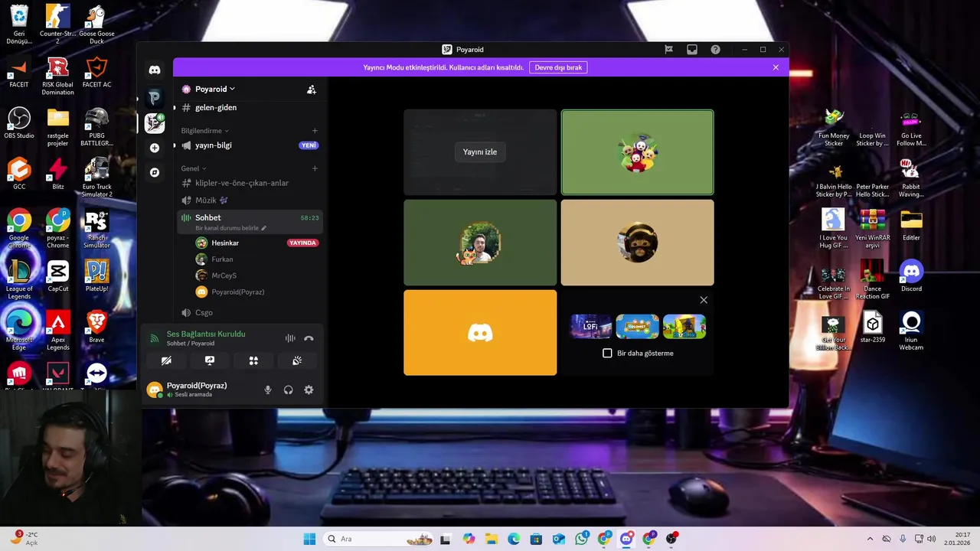
Task: Click the Devre dışı bırak button
Action: click(x=558, y=67)
